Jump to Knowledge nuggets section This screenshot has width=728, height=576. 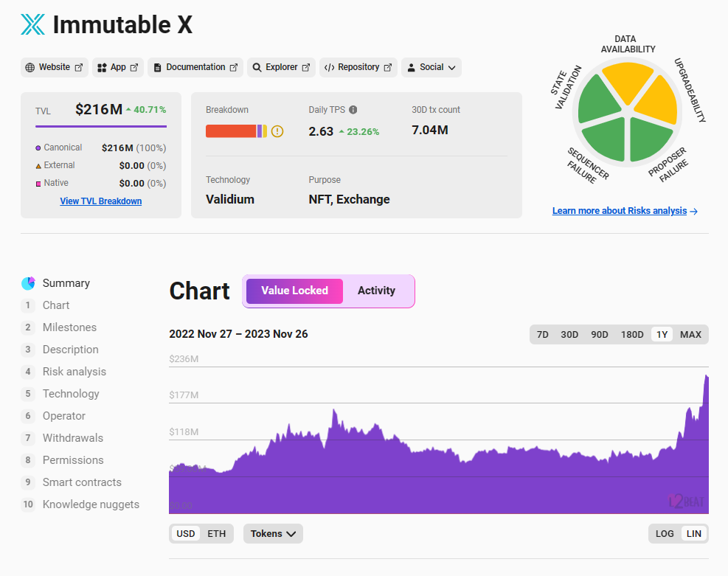[80, 504]
